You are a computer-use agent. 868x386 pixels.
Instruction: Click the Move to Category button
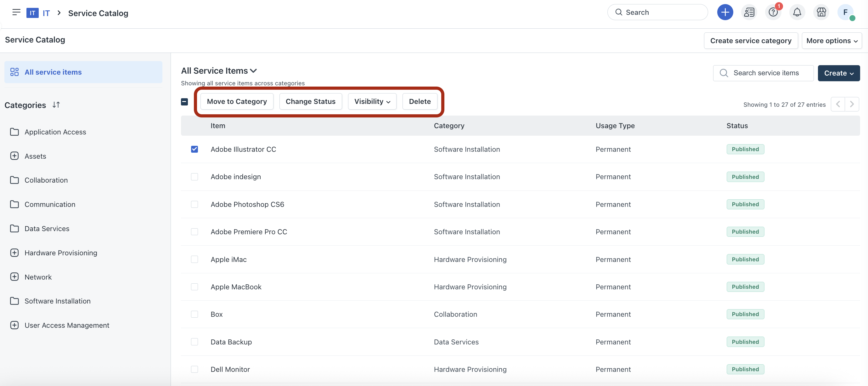click(237, 101)
